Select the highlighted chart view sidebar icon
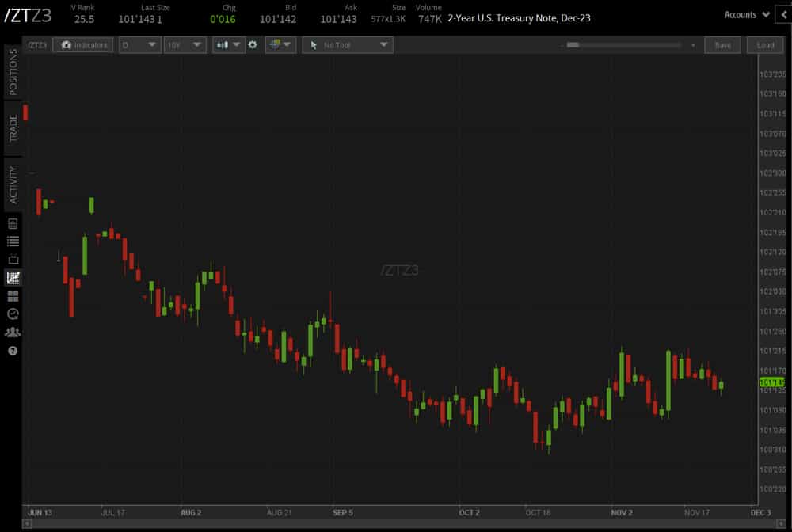The height and width of the screenshot is (532, 792). coord(13,278)
